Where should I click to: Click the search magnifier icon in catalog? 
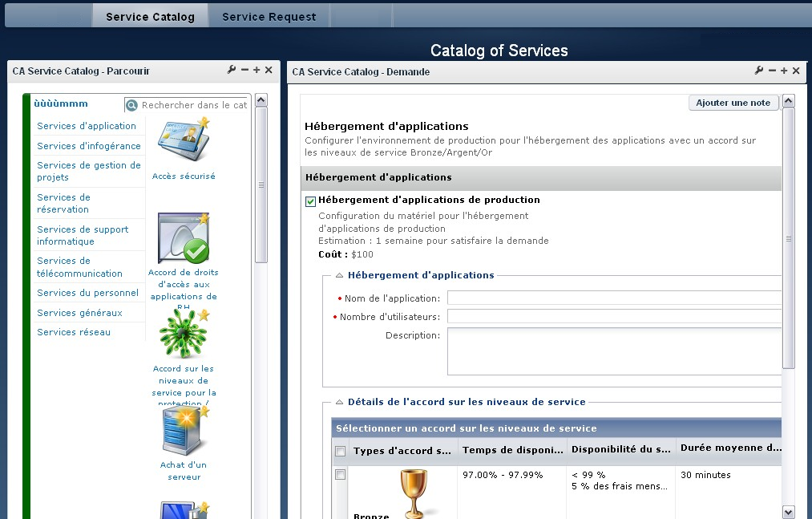tap(132, 105)
